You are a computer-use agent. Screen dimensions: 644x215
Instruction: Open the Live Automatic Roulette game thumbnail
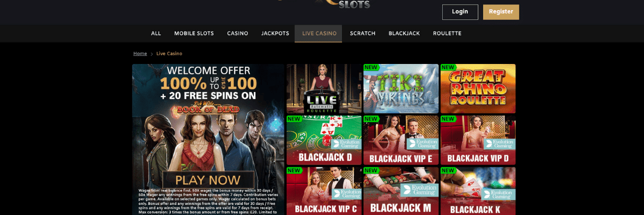pos(324,89)
